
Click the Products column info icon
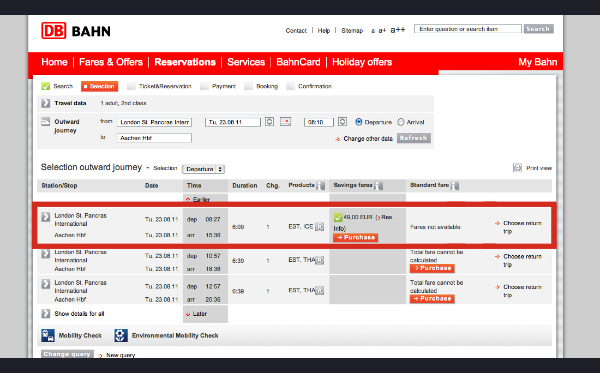321,186
